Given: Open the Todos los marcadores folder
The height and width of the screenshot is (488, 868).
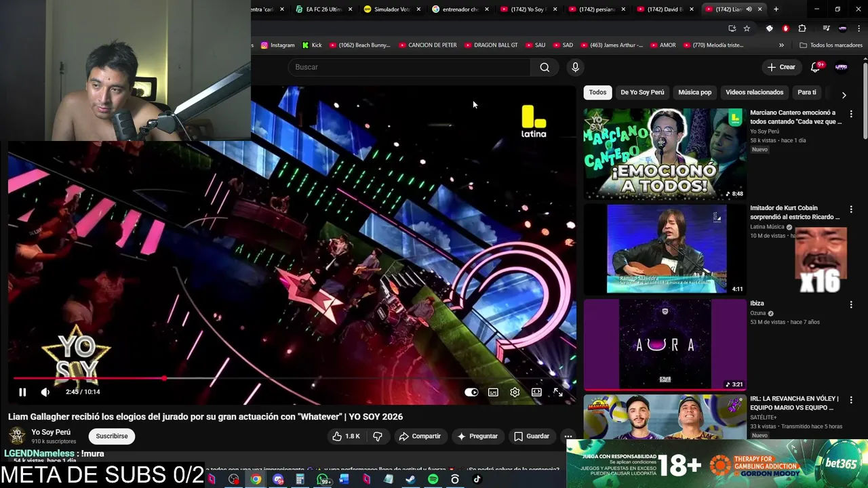Looking at the screenshot, I should (x=831, y=45).
